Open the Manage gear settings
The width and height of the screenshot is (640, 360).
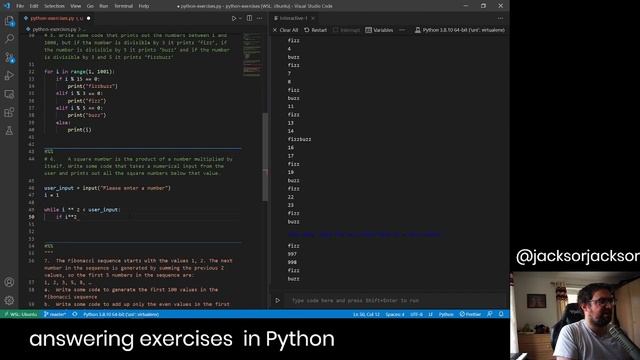(x=9, y=300)
